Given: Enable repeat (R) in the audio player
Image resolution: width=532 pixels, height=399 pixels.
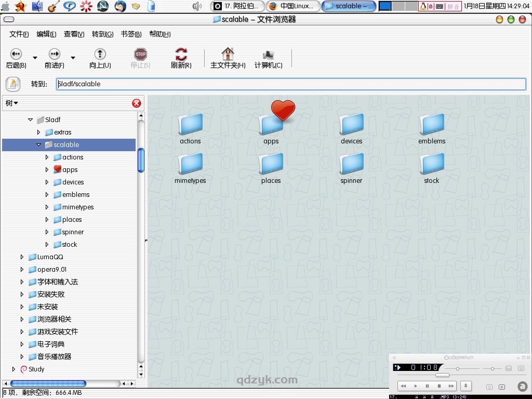Looking at the screenshot, I should point(502,387).
